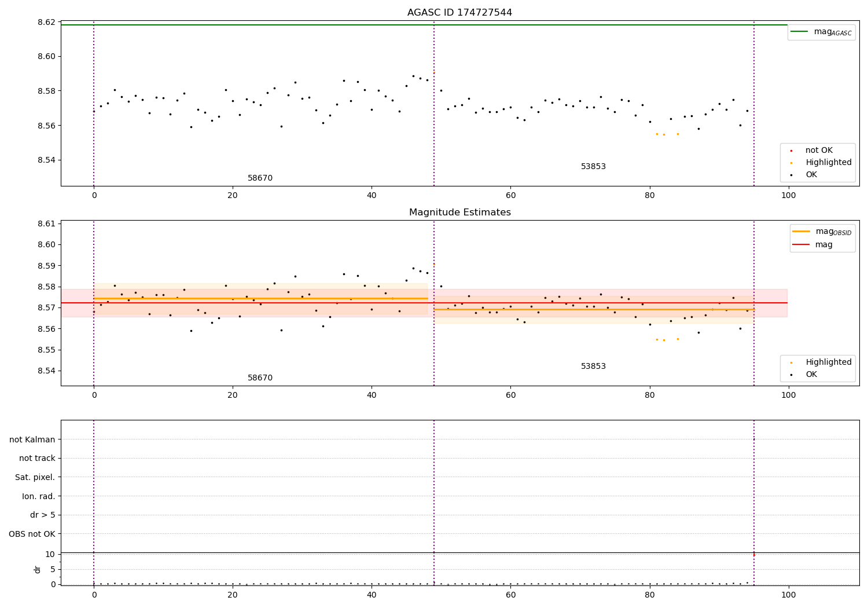Click the 53853 label in top plot
This screenshot has height=608, width=868.
coord(593,167)
